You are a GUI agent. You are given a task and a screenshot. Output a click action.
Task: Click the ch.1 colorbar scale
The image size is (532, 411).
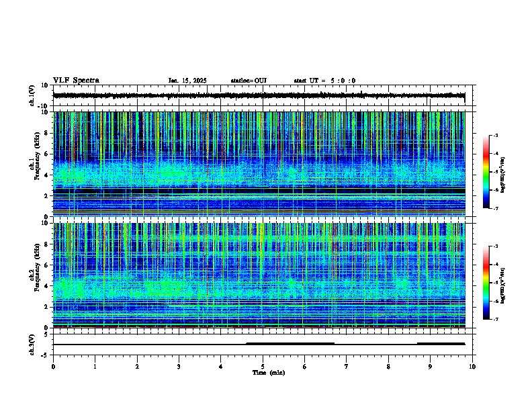(x=486, y=172)
